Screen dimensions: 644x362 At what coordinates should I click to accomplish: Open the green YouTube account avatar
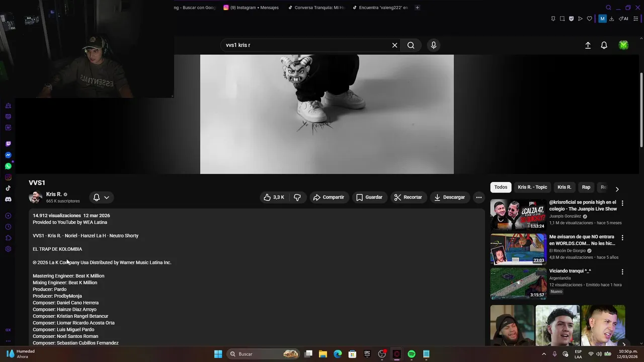coord(623,45)
